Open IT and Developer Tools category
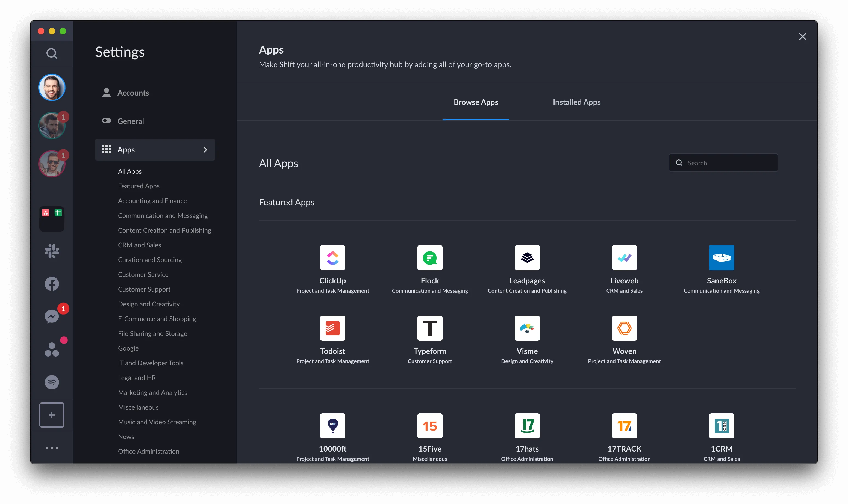This screenshot has width=848, height=504. click(x=151, y=363)
